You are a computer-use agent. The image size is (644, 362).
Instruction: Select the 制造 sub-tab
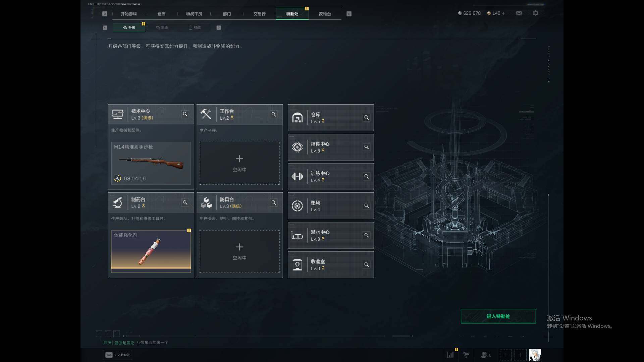tap(162, 27)
